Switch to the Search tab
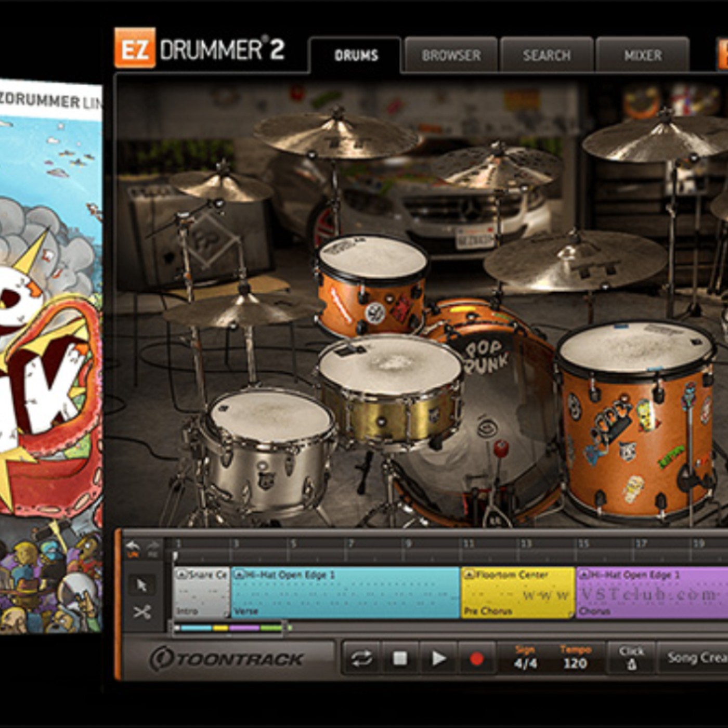The image size is (728, 728). point(547,55)
